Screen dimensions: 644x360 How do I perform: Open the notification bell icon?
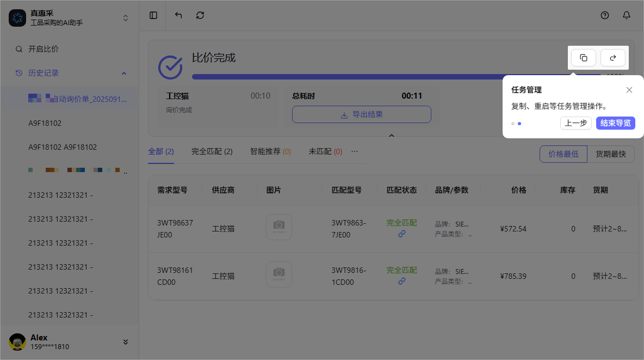coord(627,15)
